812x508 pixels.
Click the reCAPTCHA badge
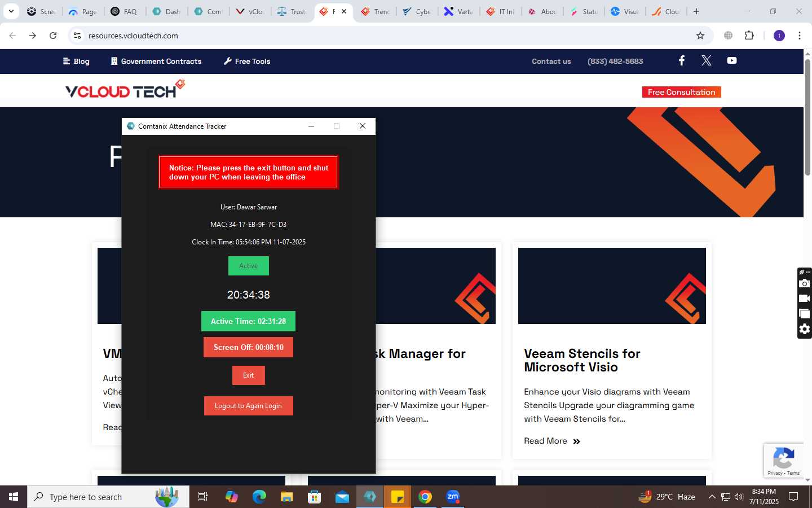click(784, 461)
